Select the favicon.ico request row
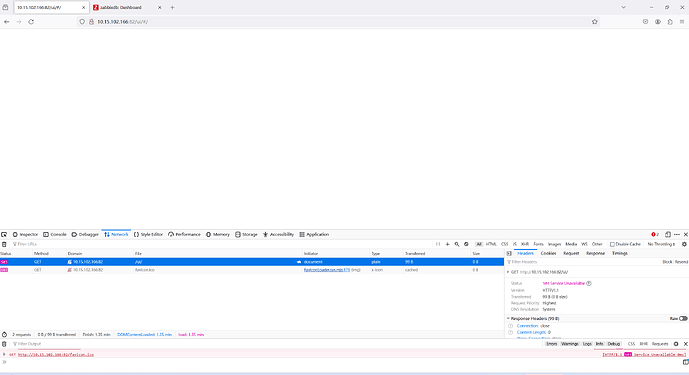The width and height of the screenshot is (689, 375). [x=252, y=270]
